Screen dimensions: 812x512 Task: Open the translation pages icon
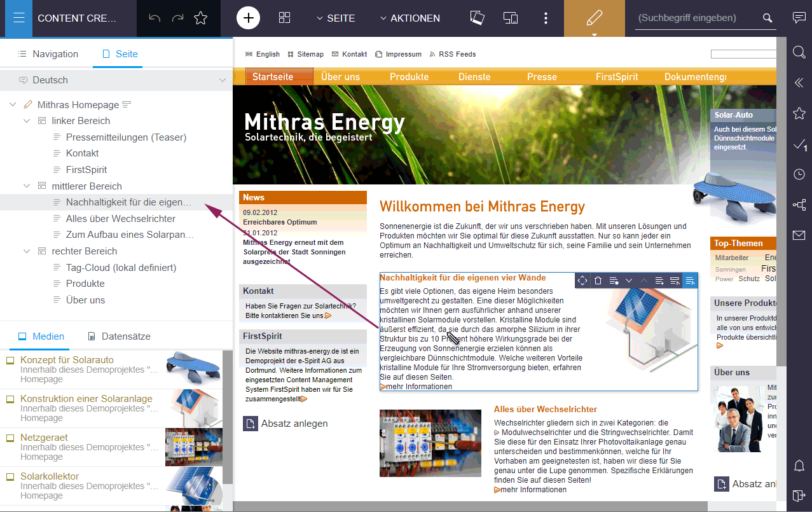click(478, 18)
